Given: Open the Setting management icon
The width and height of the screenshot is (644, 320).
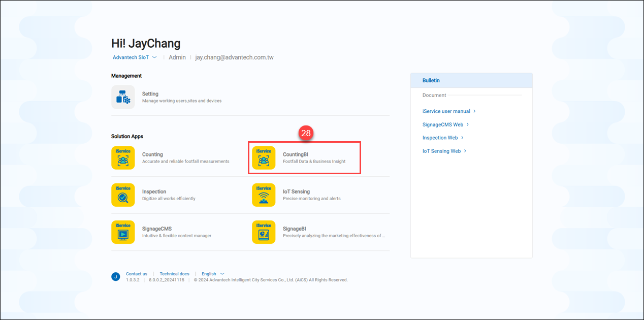Looking at the screenshot, I should coord(123,97).
